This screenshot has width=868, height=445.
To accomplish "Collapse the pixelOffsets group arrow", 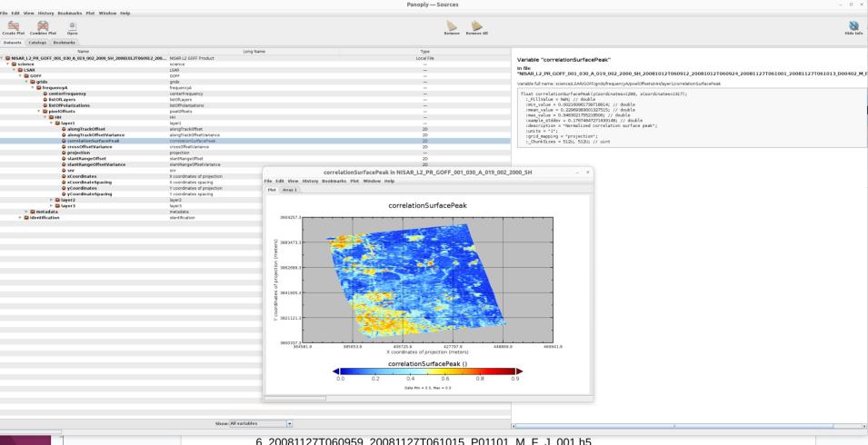I will pyautogui.click(x=39, y=111).
